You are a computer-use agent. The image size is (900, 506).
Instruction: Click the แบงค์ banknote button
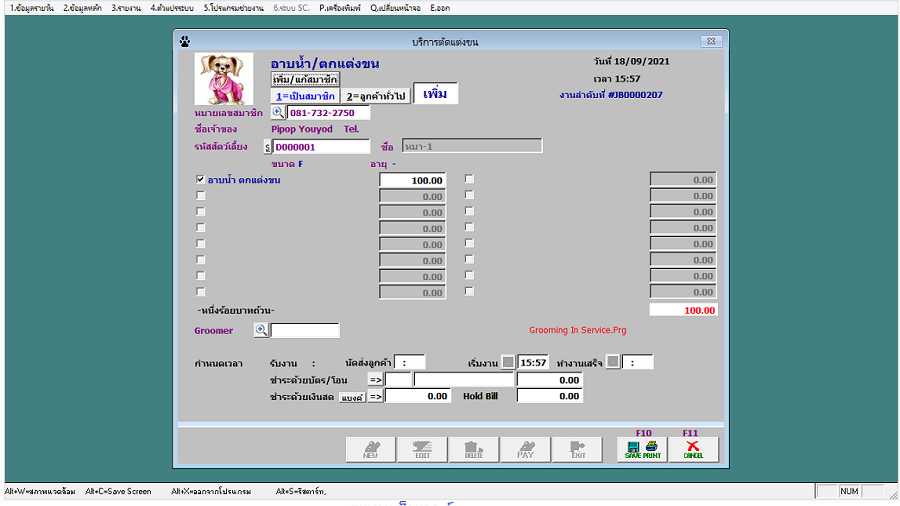(350, 397)
